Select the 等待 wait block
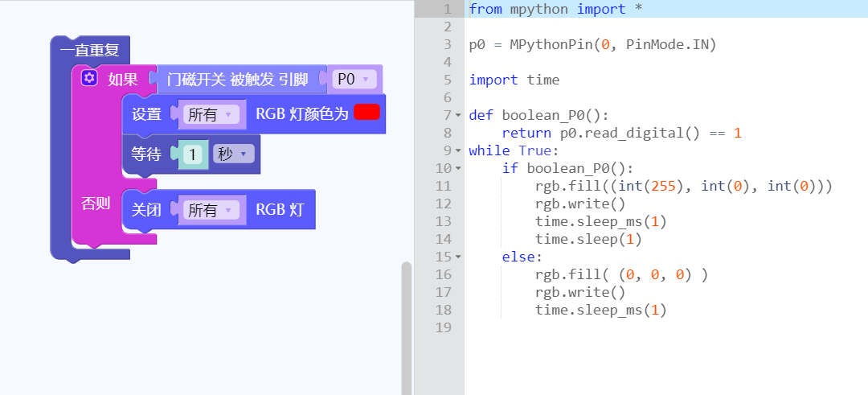Image resolution: width=868 pixels, height=395 pixels. pos(147,154)
